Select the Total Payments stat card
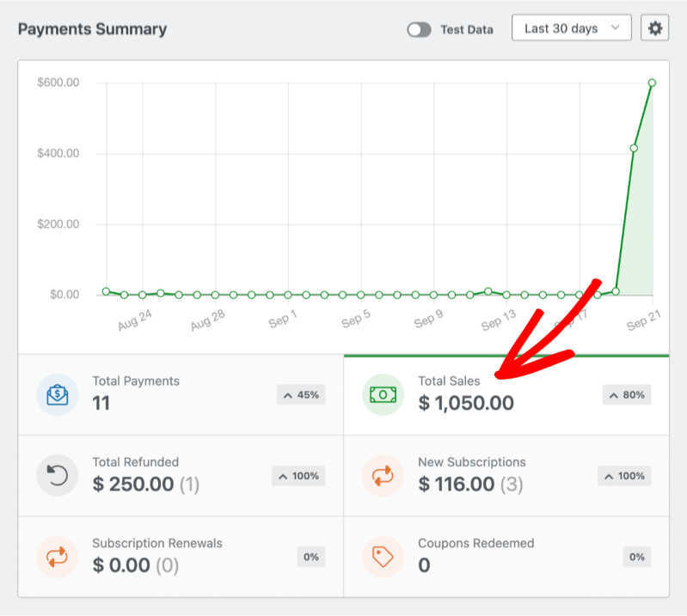Viewport: 687px width, 616px height. pos(181,394)
